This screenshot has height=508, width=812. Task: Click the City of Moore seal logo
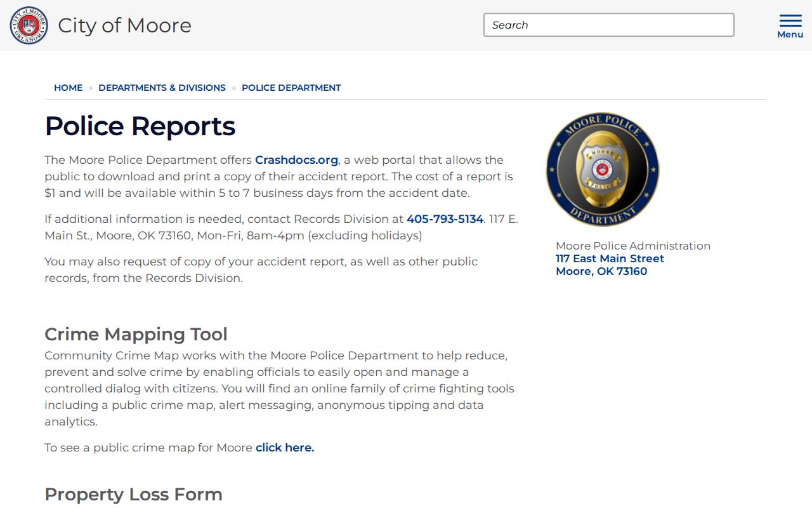tap(29, 25)
